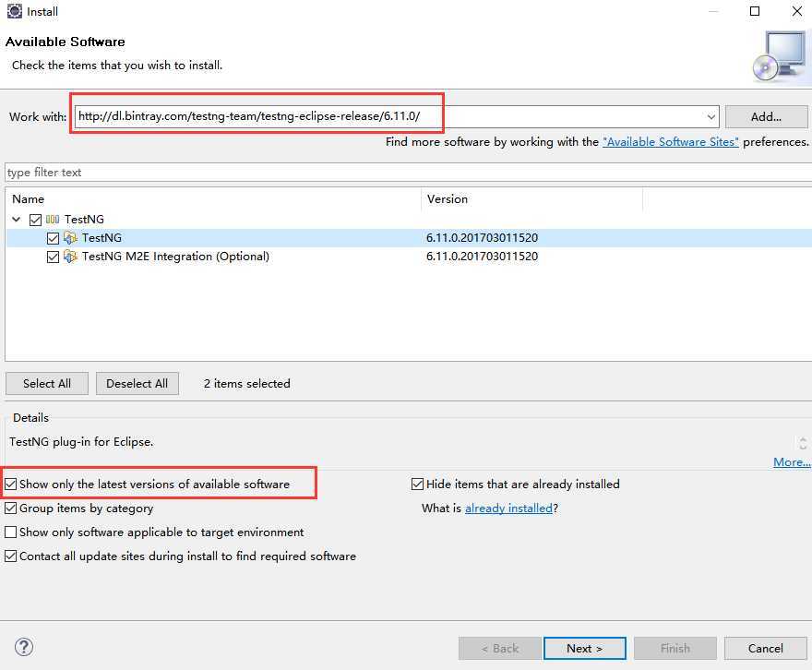This screenshot has width=812, height=670.
Task: Click the Name column header
Action: coord(213,199)
